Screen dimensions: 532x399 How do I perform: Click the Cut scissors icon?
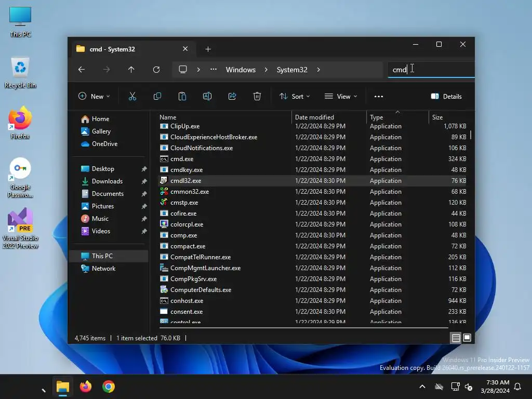pyautogui.click(x=132, y=96)
